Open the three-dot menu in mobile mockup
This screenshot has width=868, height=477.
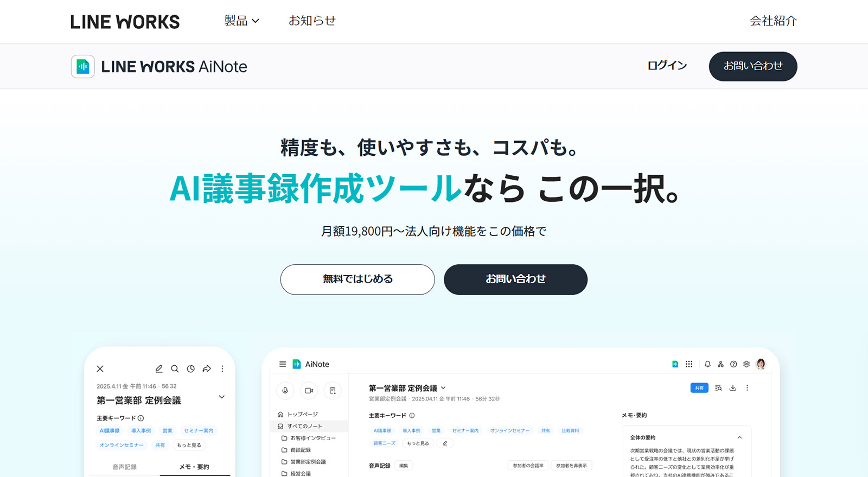pyautogui.click(x=222, y=368)
